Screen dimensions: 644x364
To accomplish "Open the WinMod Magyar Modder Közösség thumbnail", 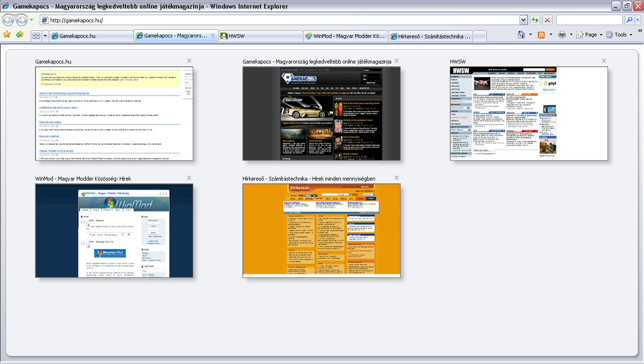I will (114, 231).
